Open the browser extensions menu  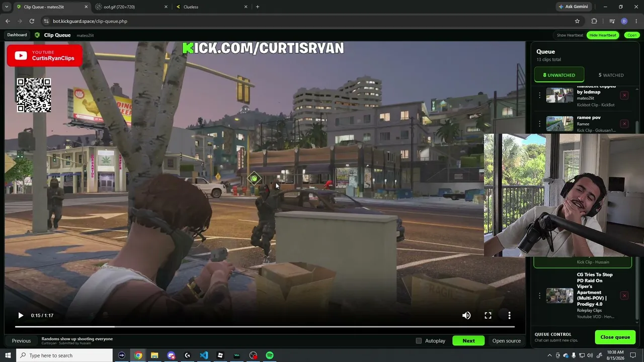click(x=594, y=21)
